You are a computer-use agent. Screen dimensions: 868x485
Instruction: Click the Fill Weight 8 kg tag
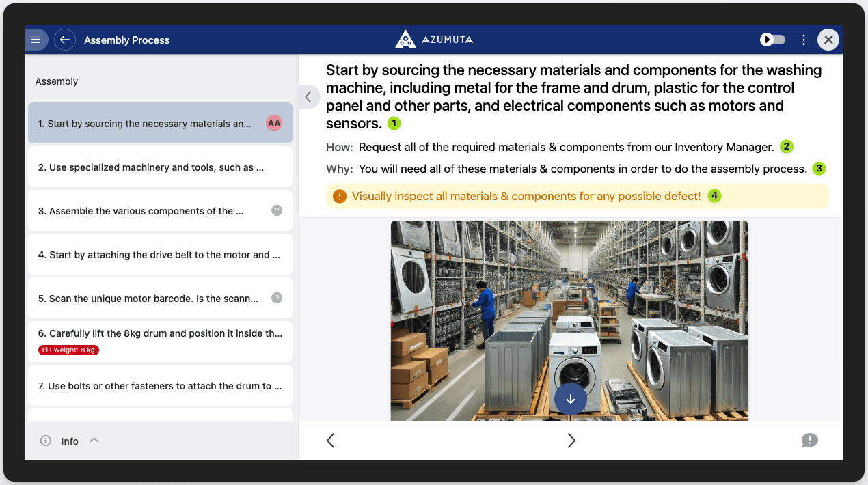point(69,350)
